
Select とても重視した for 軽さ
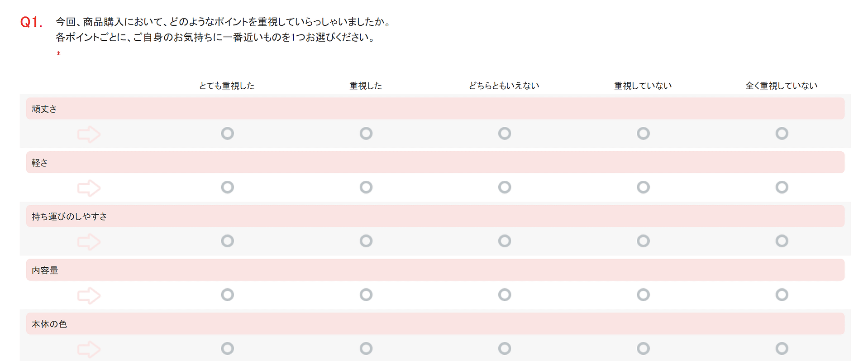227,188
